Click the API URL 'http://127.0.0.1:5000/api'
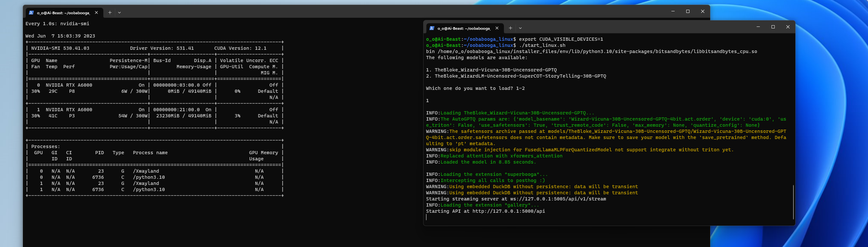 [x=508, y=211]
